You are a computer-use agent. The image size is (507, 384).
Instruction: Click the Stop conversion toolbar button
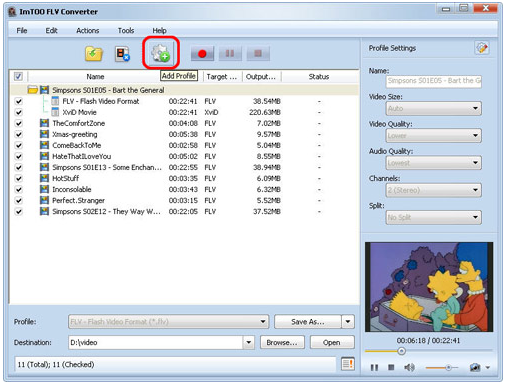pyautogui.click(x=258, y=53)
